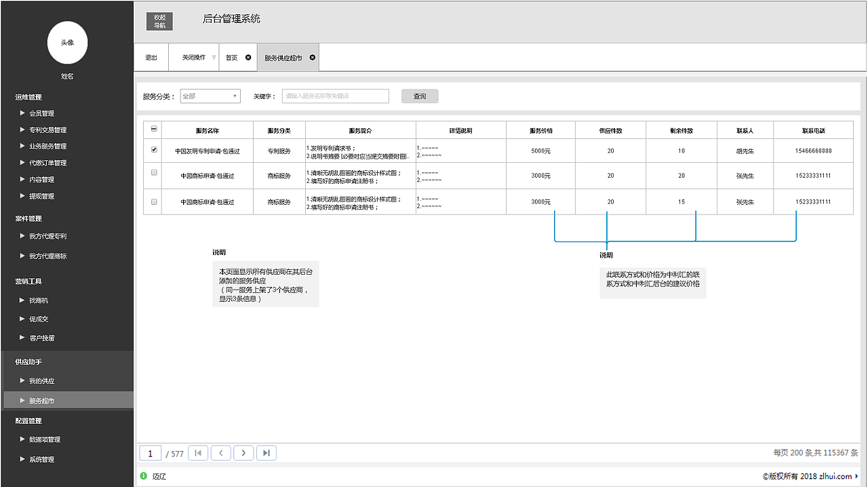The image size is (868, 487).
Task: Click the 头像 avatar circle
Action: click(67, 42)
